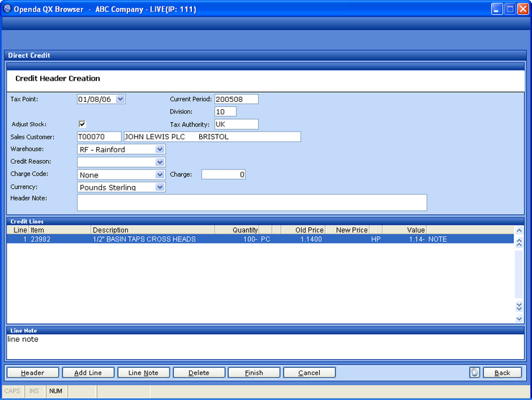
Task: Click the Sales Customer code field T00070
Action: 99,136
